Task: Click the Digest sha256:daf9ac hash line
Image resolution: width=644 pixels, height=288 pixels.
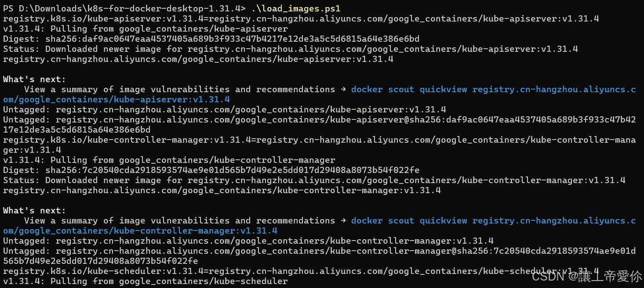Action: 211,39
